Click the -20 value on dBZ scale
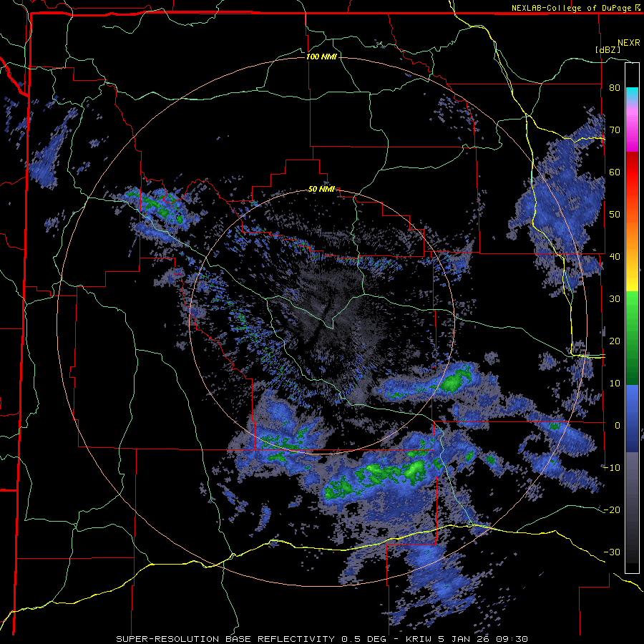Screen dimensions: 644x644 [612, 510]
